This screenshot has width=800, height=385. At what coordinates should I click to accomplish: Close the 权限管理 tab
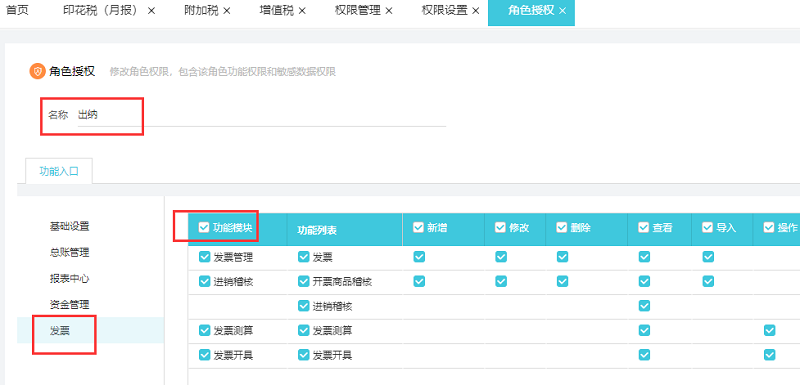(389, 11)
